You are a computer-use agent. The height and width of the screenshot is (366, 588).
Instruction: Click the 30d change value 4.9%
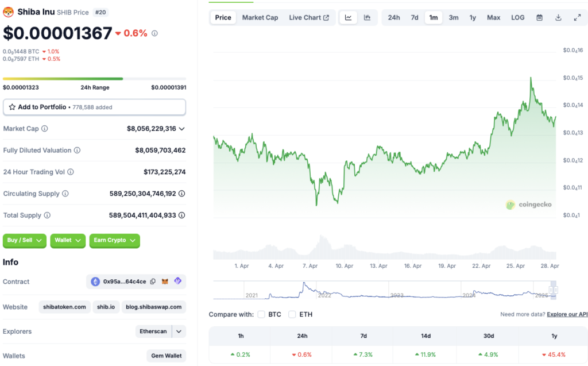(488, 355)
